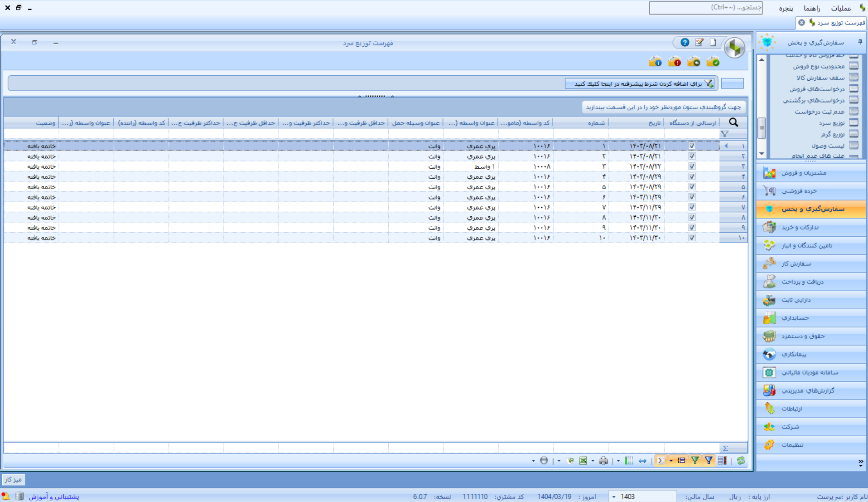This screenshot has height=502, width=868.
Task: Click the blank new document icon
Action: [x=713, y=42]
